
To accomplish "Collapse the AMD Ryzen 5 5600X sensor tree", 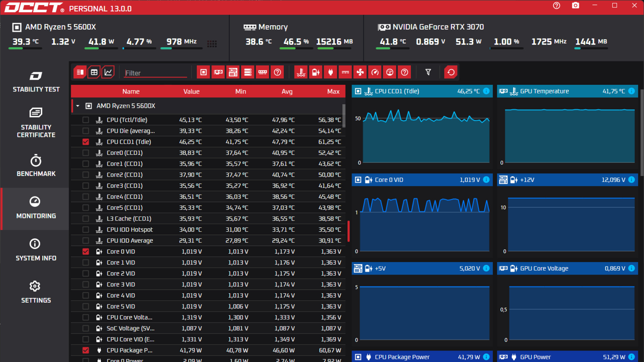I will coord(77,106).
